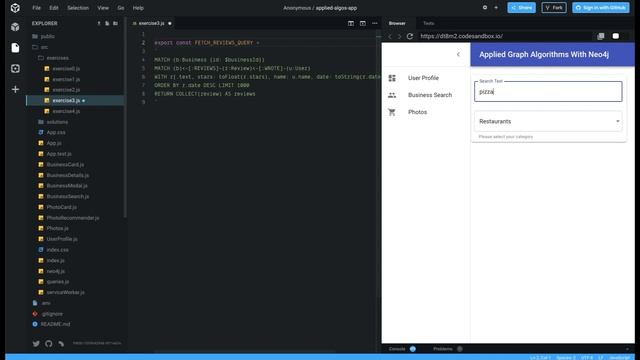The image size is (640, 360).
Task: Click Sign in with GitHub button
Action: [x=600, y=7]
